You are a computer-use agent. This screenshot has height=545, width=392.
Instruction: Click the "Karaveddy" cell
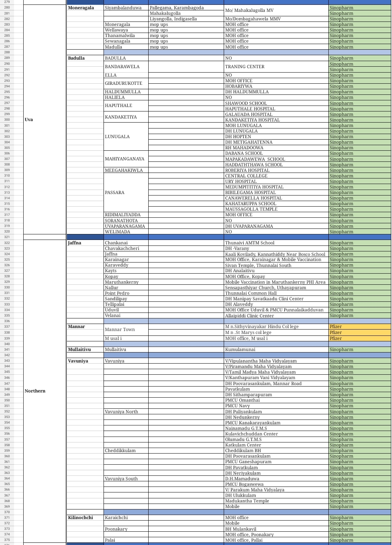point(126,265)
